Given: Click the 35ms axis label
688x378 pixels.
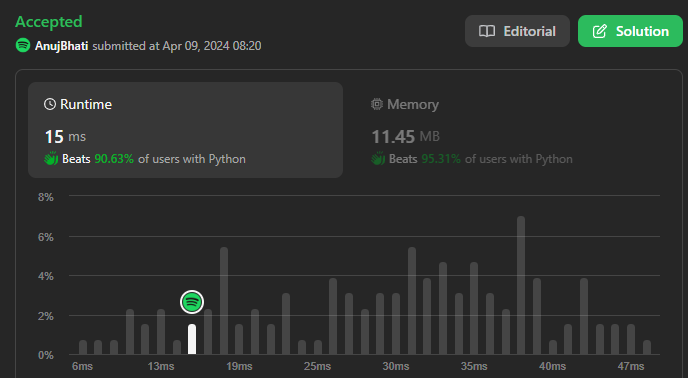Looking at the screenshot, I should click(474, 366).
